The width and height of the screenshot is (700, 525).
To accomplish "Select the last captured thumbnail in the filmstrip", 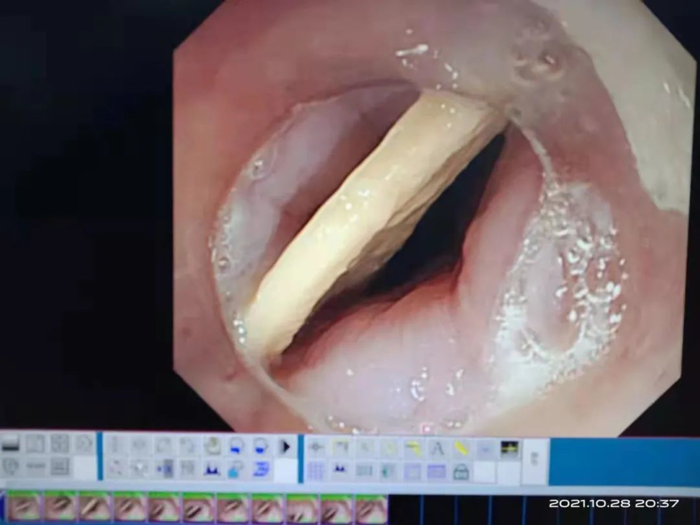I will [371, 508].
